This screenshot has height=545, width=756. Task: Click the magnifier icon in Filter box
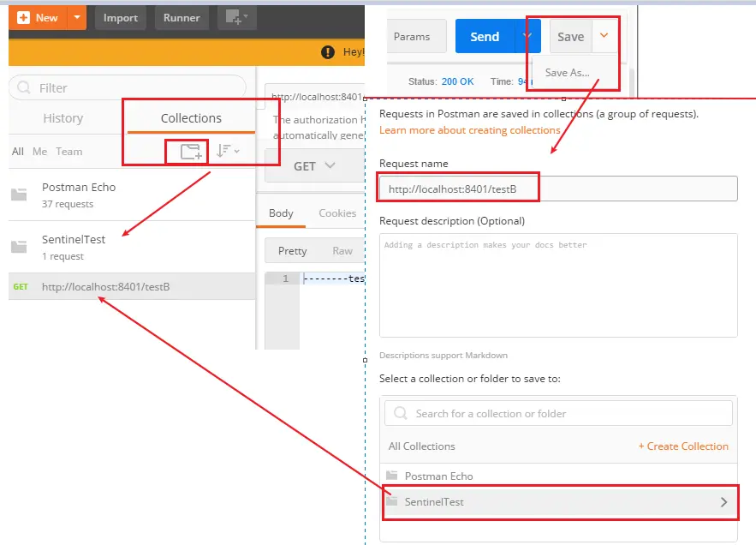[x=24, y=87]
